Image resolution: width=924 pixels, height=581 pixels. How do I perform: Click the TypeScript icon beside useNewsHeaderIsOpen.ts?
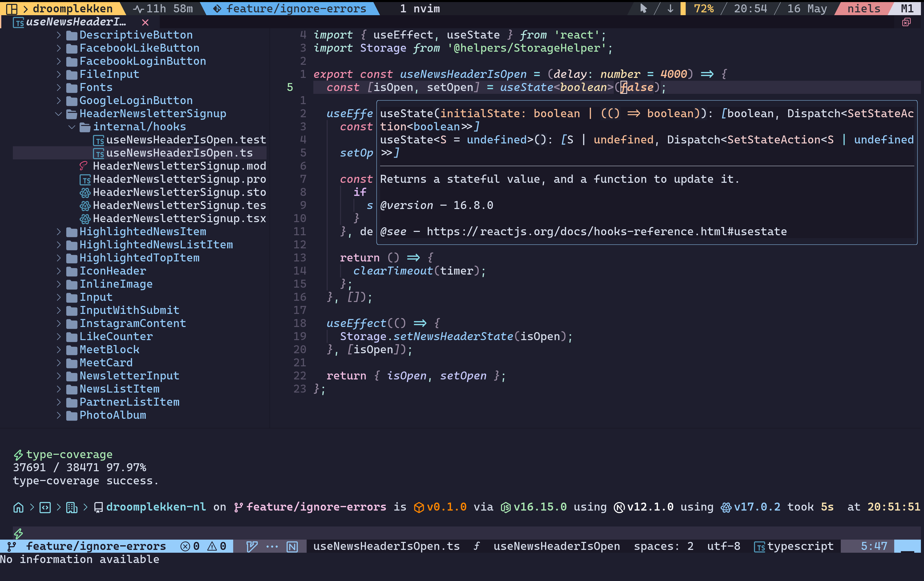(99, 153)
